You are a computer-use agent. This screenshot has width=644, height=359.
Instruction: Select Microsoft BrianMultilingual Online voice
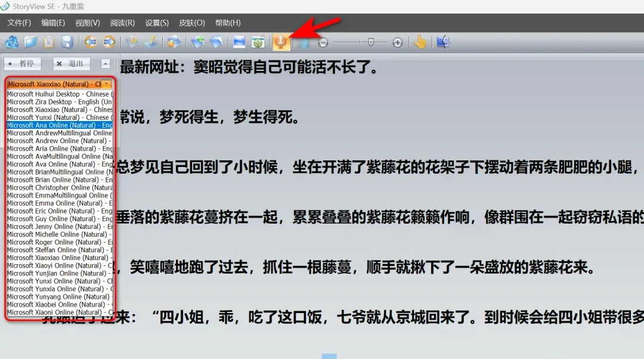pos(60,172)
